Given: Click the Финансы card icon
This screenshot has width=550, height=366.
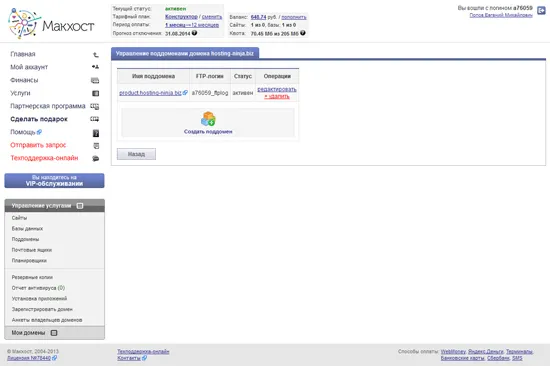Looking at the screenshot, I should click(95, 80).
